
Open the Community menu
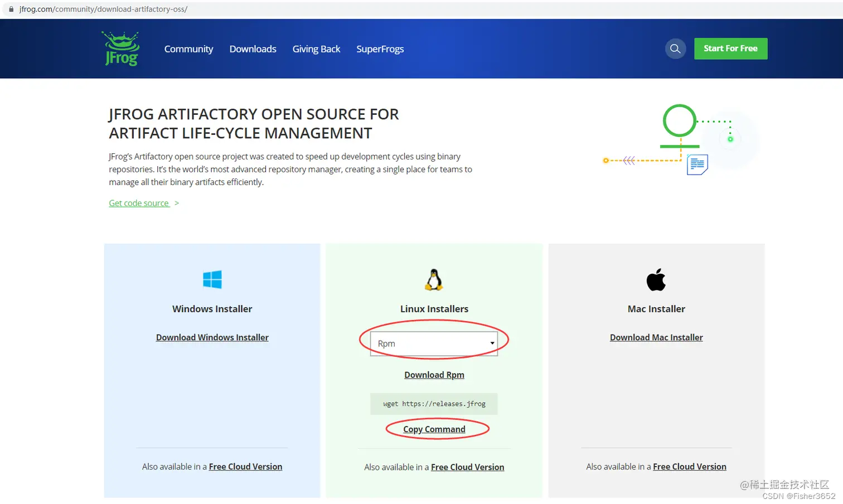pos(188,49)
